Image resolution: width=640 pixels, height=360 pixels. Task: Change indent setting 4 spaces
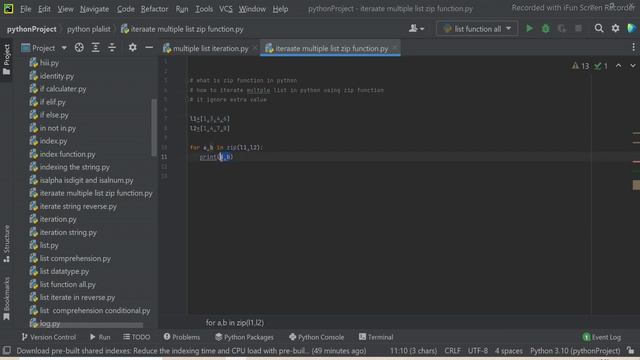pyautogui.click(x=509, y=351)
